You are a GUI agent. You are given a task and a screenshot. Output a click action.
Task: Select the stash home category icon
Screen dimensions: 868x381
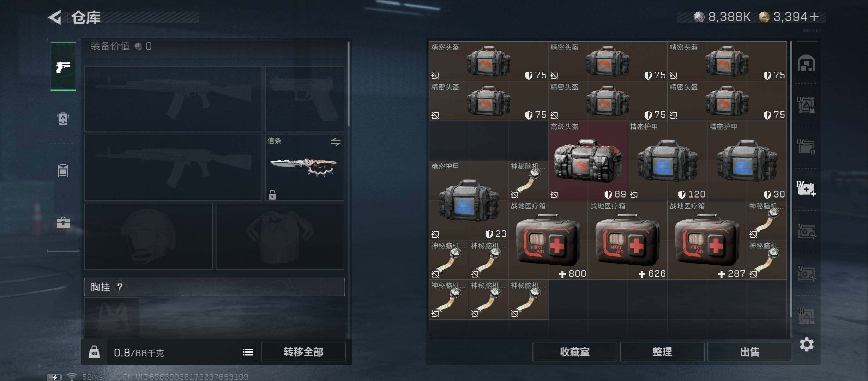[x=806, y=64]
